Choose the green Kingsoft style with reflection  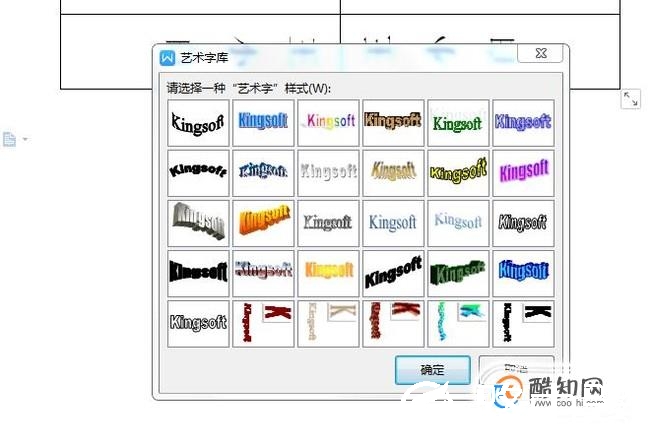(458, 123)
